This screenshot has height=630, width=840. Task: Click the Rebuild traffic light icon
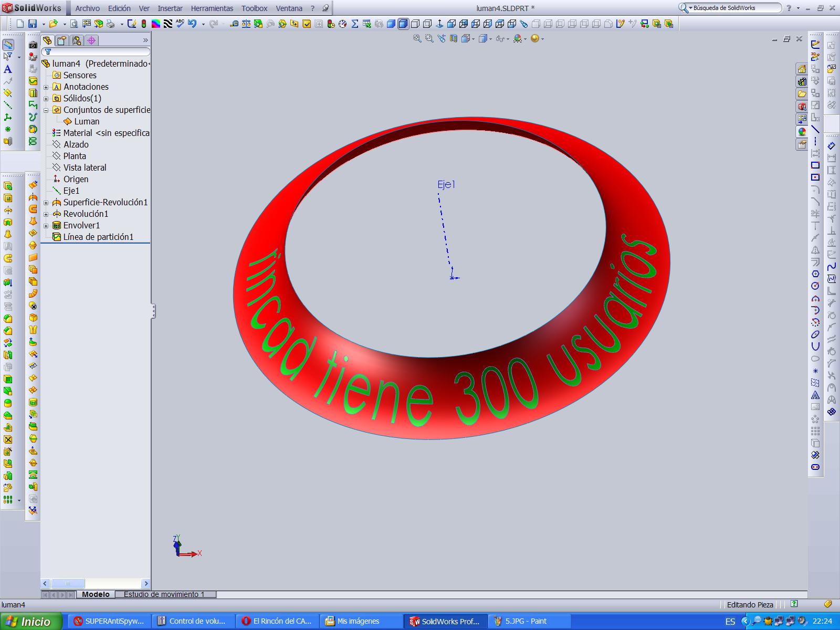pyautogui.click(x=144, y=24)
